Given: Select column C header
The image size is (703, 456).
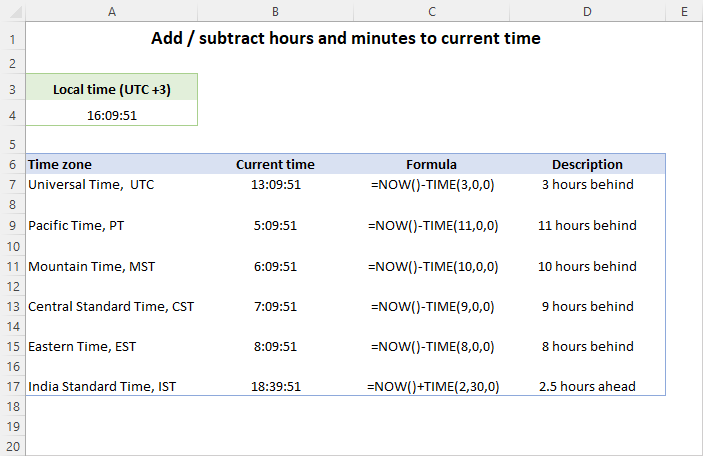Looking at the screenshot, I should point(431,11).
